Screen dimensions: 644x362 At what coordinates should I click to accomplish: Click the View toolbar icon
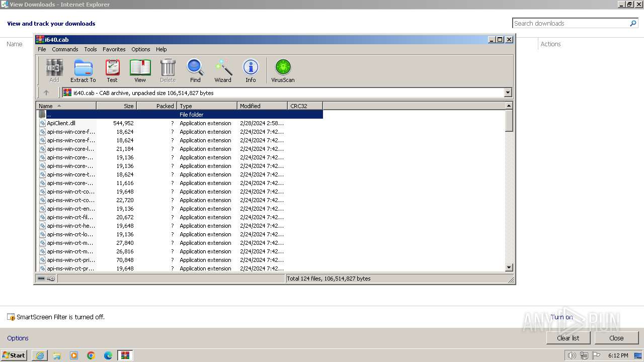[x=140, y=70]
